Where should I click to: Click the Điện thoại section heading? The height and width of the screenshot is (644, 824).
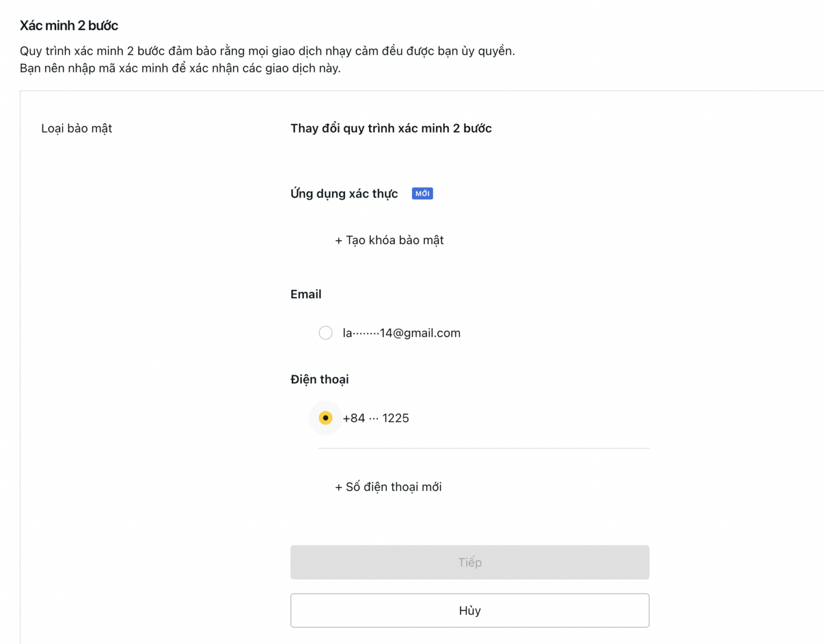[x=320, y=379]
